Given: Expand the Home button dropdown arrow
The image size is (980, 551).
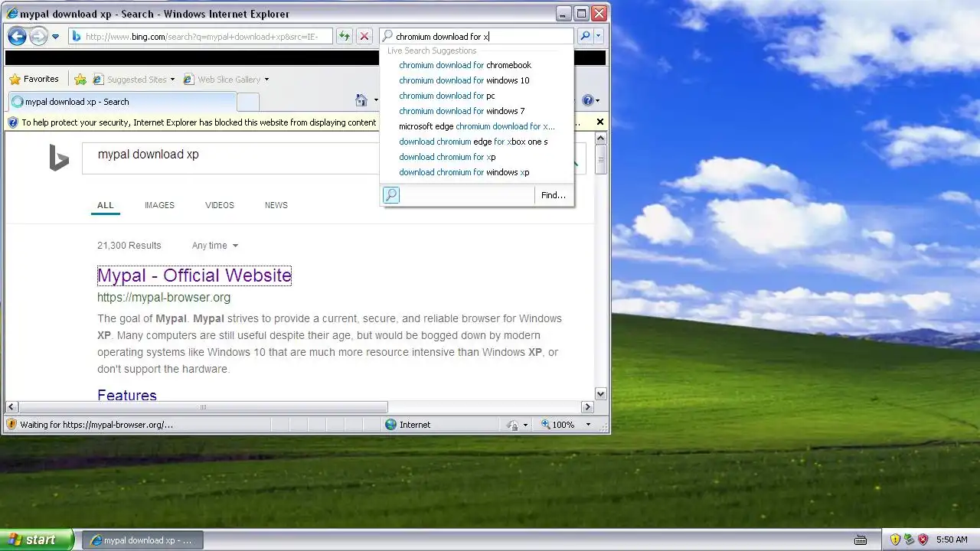Looking at the screenshot, I should coord(375,101).
